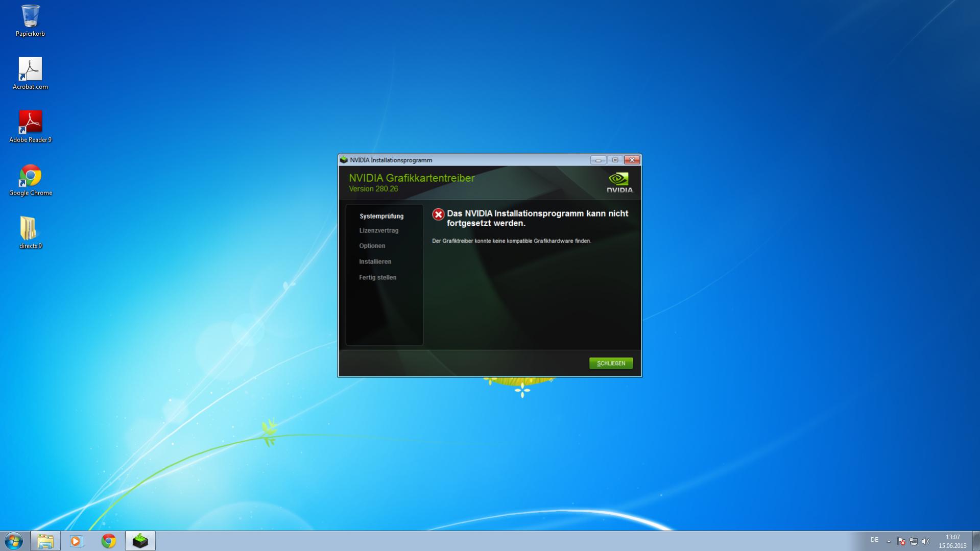
Task: Click the Show desktop strip
Action: click(x=976, y=541)
